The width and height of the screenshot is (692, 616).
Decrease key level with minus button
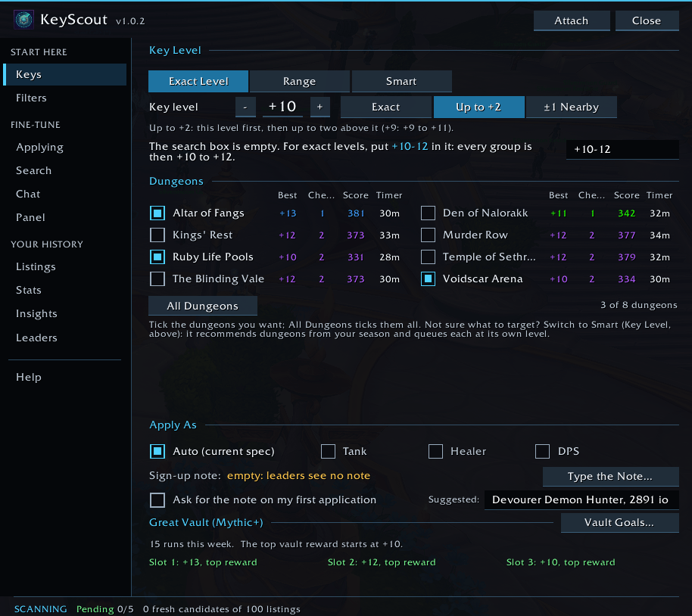[245, 107]
